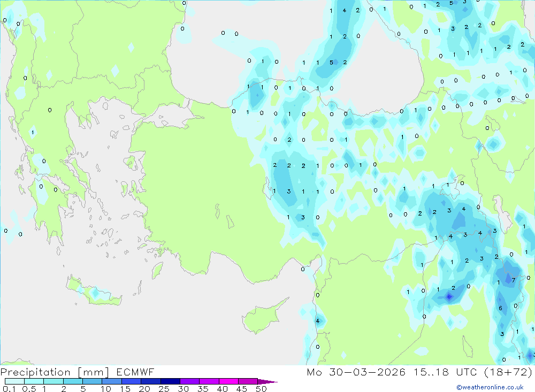Image resolution: width=535 pixels, height=392 pixels.
Task: Click the '10' legend scale label
Action: tap(106, 389)
